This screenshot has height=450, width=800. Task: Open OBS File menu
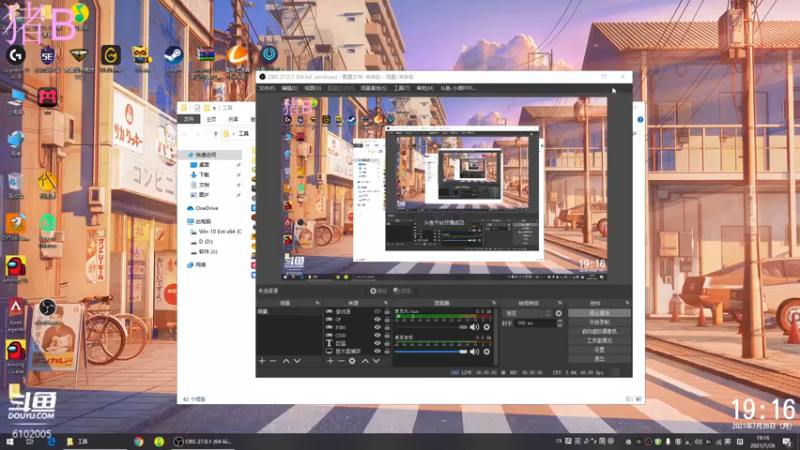tap(266, 88)
